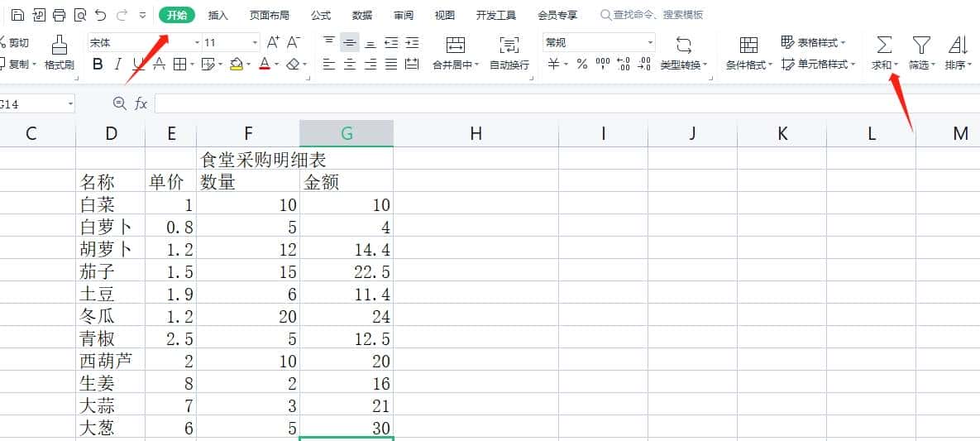Image resolution: width=980 pixels, height=441 pixels.
Task: Select the cell containing 食堂采购明细表
Action: point(248,159)
